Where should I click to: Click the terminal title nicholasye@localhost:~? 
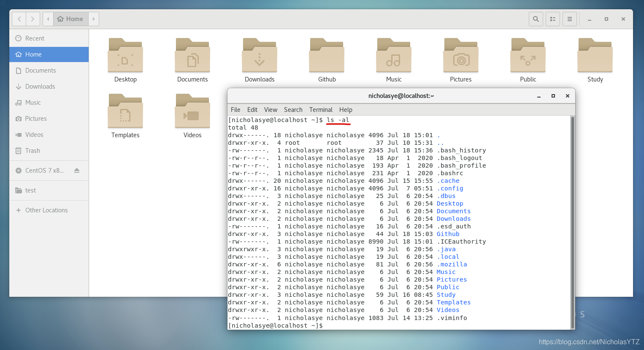pyautogui.click(x=401, y=96)
